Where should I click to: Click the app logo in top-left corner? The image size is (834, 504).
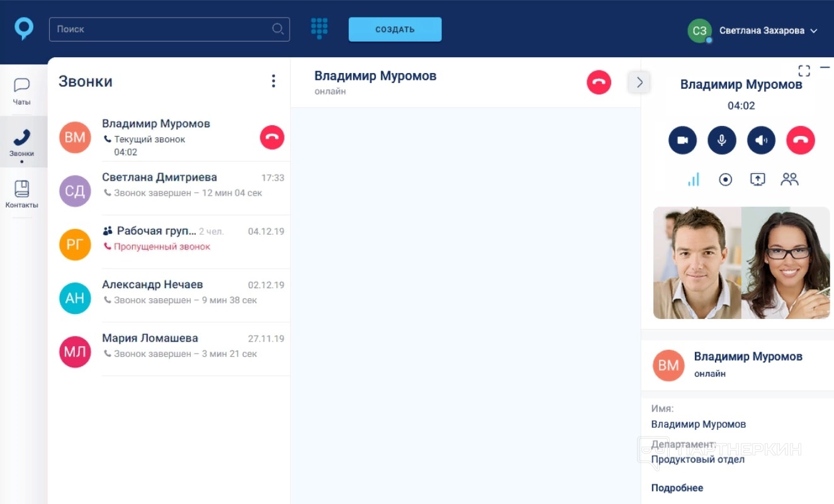24,29
